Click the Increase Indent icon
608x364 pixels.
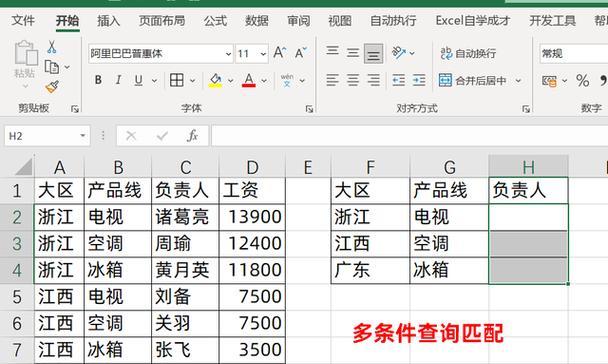pos(419,80)
